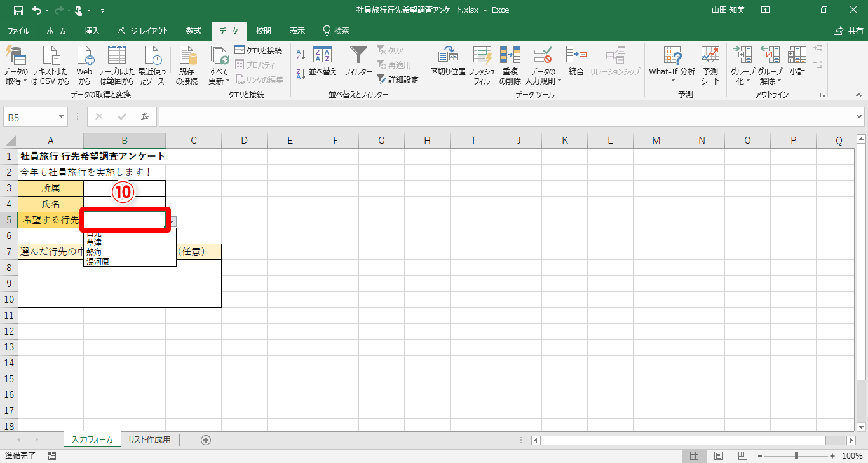Open 最近使ったソース
Image resolution: width=868 pixels, height=463 pixels.
point(152,66)
